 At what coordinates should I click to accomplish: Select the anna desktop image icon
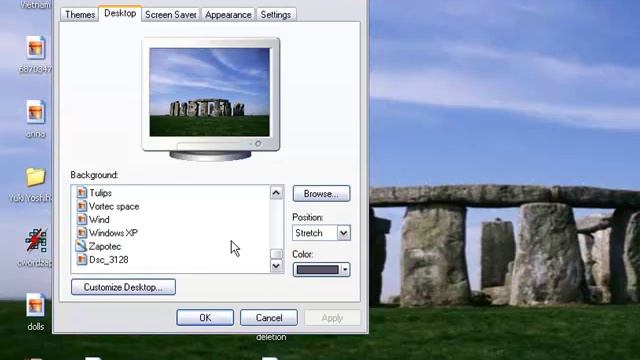click(36, 112)
